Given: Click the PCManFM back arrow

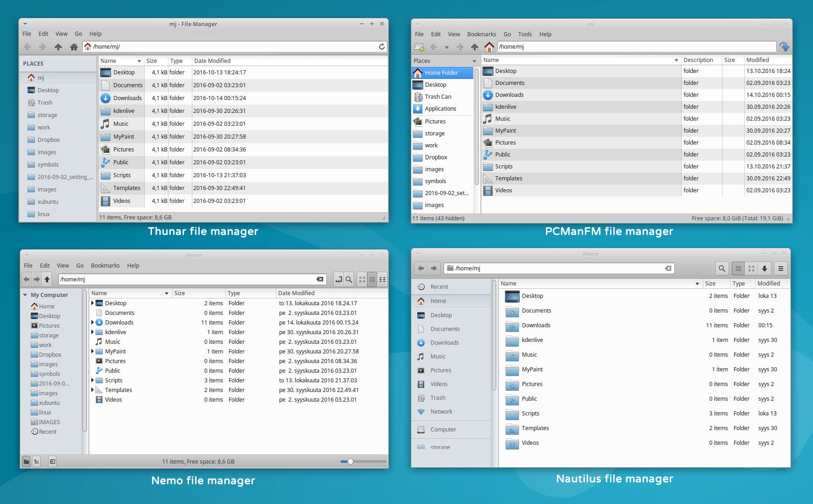Looking at the screenshot, I should point(434,47).
